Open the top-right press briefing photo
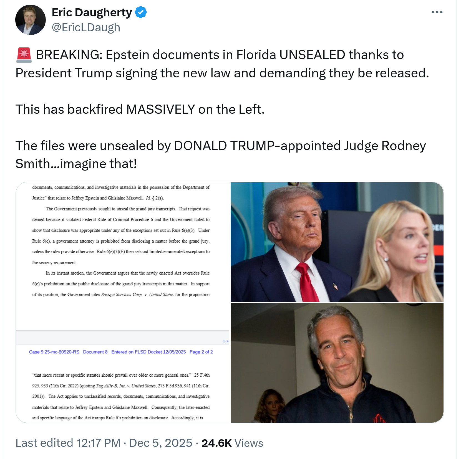Viewport: 476px width, 459px height. 337,242
